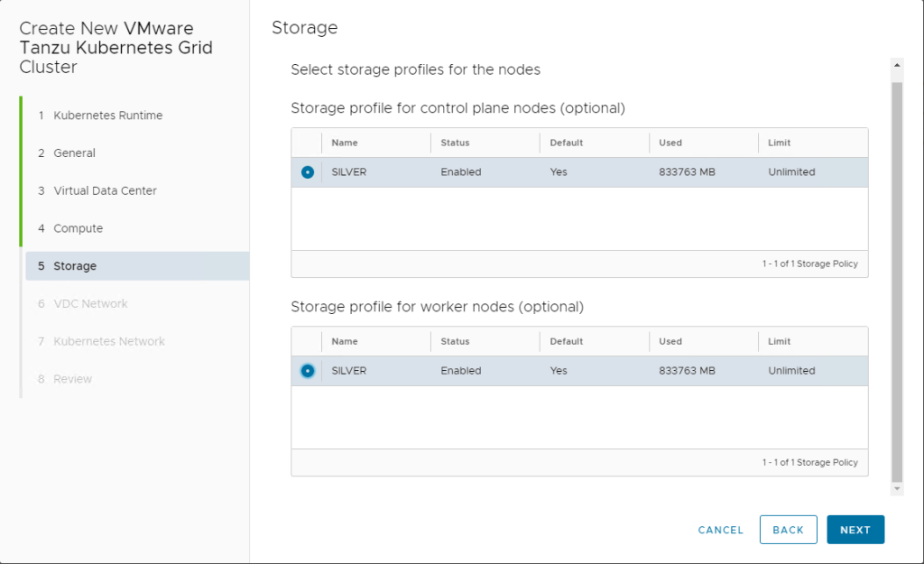
Task: Select the Storage step
Action: pyautogui.click(x=137, y=266)
